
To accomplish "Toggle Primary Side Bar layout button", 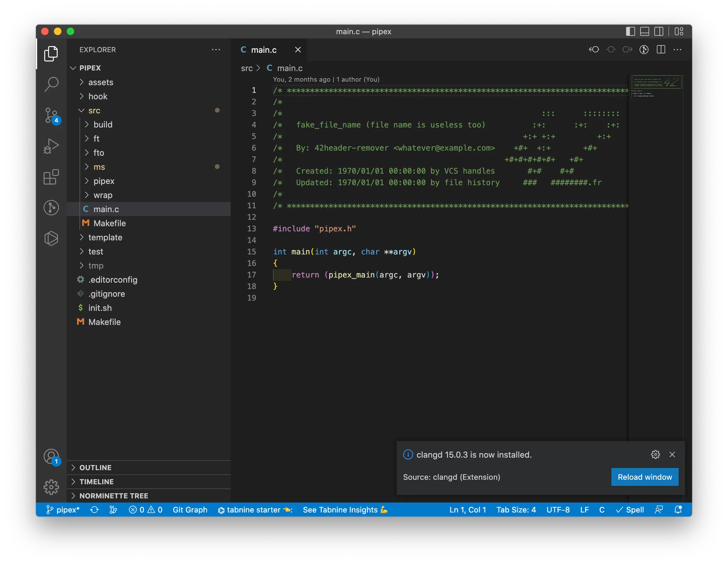I will pos(630,31).
